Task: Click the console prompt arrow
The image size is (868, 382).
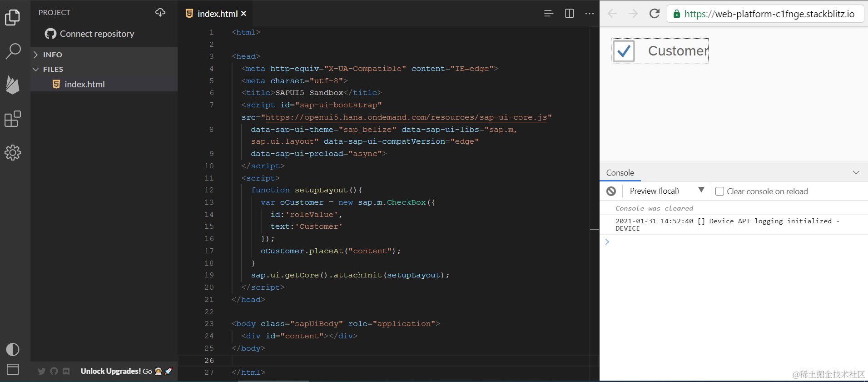Action: 607,242
